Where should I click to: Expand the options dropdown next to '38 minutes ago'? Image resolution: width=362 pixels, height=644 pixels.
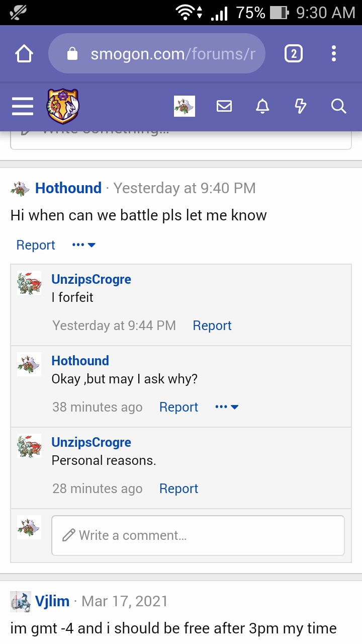pyautogui.click(x=226, y=407)
